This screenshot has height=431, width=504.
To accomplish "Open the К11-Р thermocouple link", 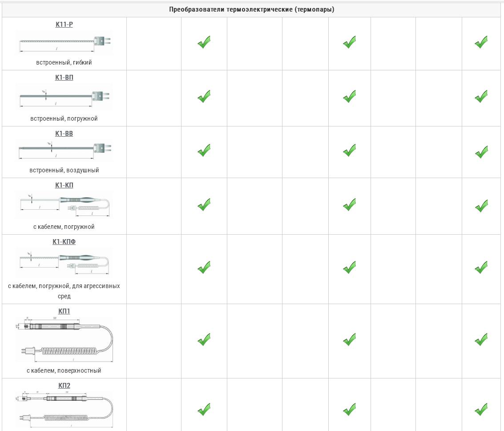I will pyautogui.click(x=64, y=24).
